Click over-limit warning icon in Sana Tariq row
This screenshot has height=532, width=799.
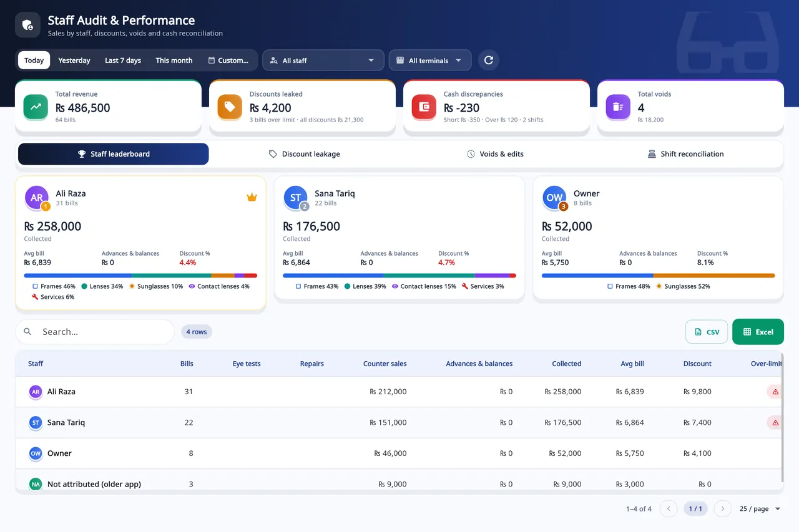tap(775, 422)
